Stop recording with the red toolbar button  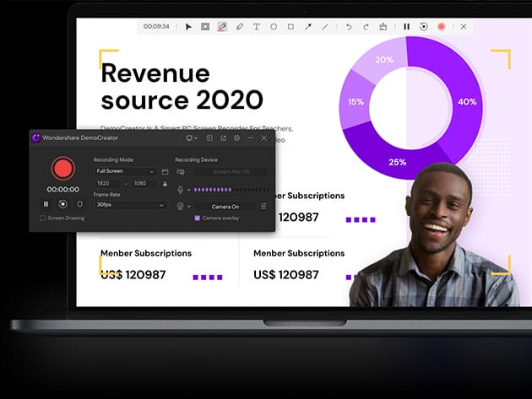441,27
